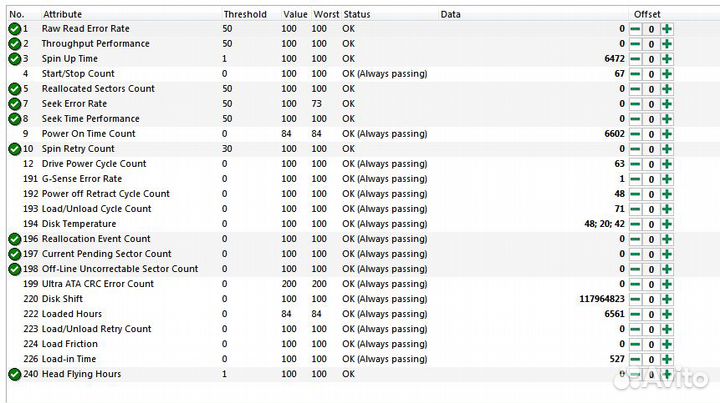Click the Status column header

[356, 14]
